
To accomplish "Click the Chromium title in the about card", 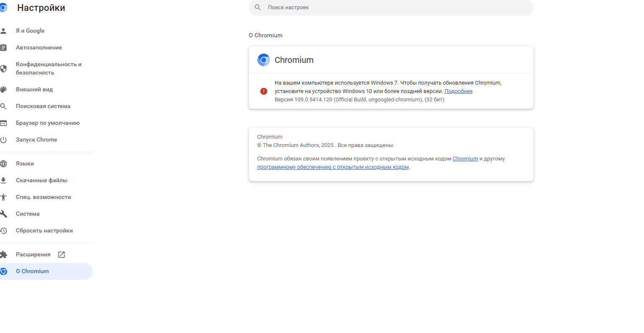I will click(294, 60).
